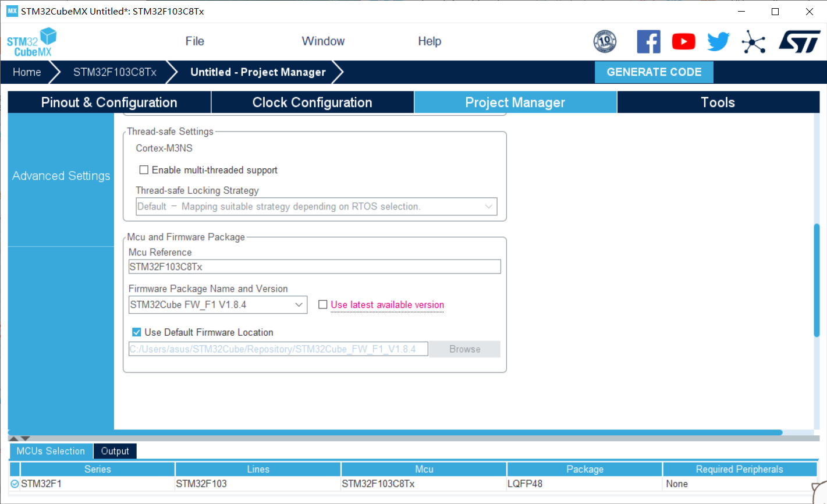
Task: Switch to the Tools tab
Action: (x=718, y=102)
